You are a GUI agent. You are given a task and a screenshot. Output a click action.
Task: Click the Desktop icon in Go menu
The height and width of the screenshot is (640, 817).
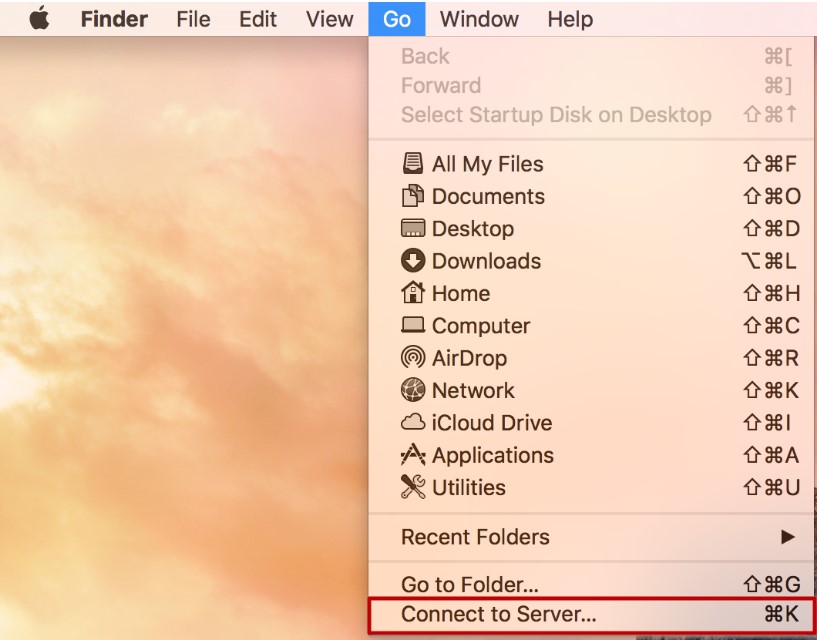point(413,228)
